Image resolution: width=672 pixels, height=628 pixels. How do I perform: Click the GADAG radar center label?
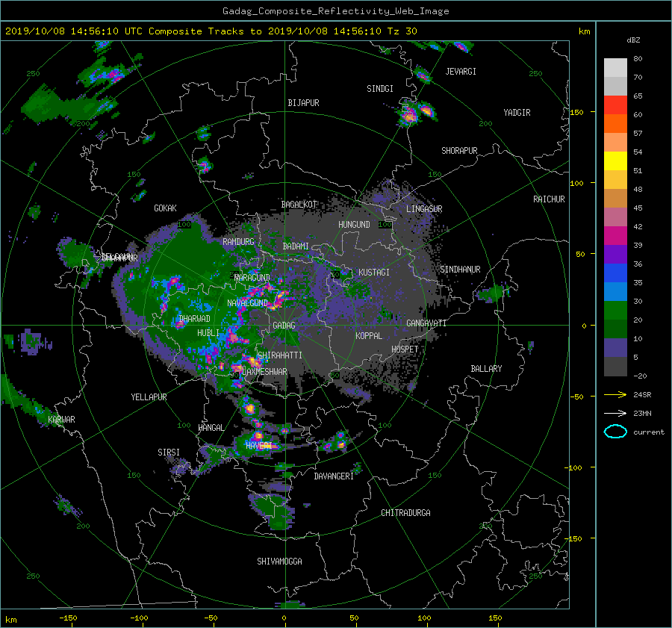pyautogui.click(x=284, y=326)
